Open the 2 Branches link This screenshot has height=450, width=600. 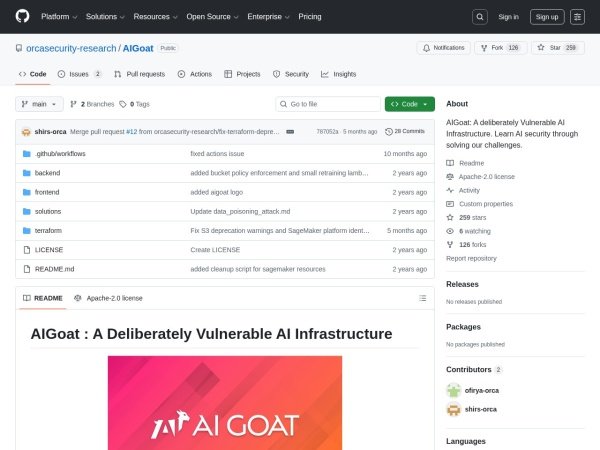click(x=92, y=104)
